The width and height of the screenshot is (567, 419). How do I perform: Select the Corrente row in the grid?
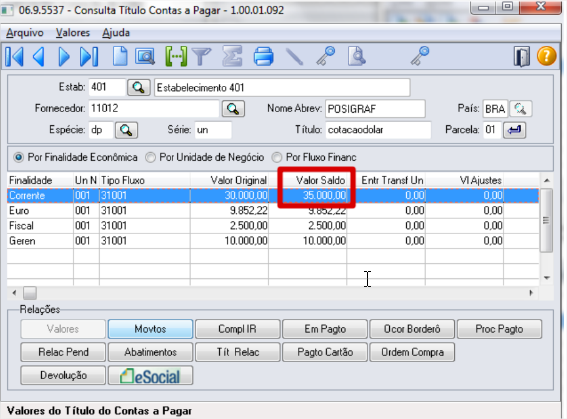[x=273, y=196]
